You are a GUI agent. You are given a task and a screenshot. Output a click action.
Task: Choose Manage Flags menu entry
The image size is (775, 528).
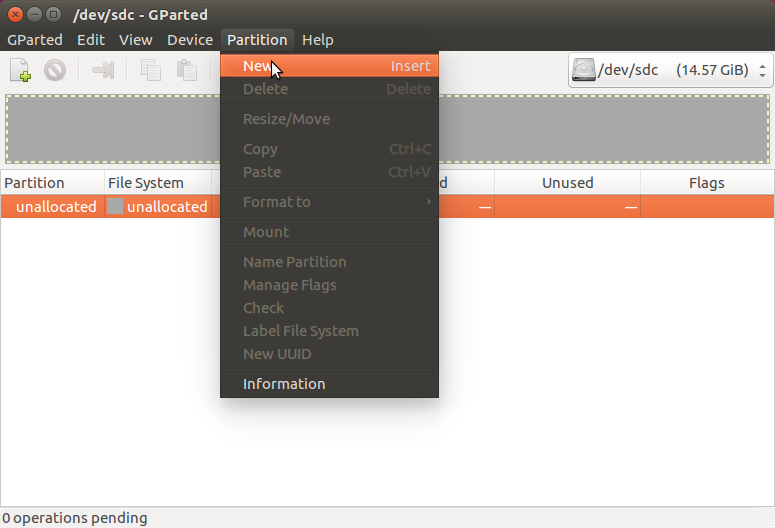click(x=329, y=285)
